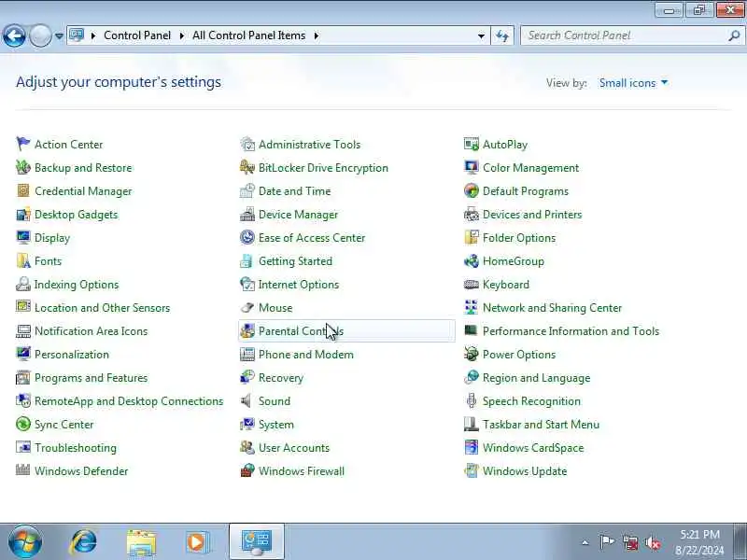Open the Display monitor icon
The height and width of the screenshot is (560, 747).
(x=22, y=237)
